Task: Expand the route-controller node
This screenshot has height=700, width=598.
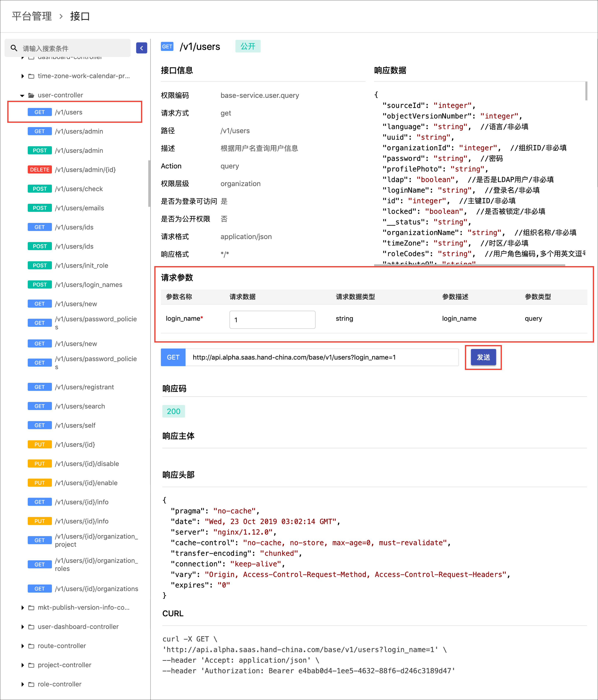Action: [x=22, y=646]
